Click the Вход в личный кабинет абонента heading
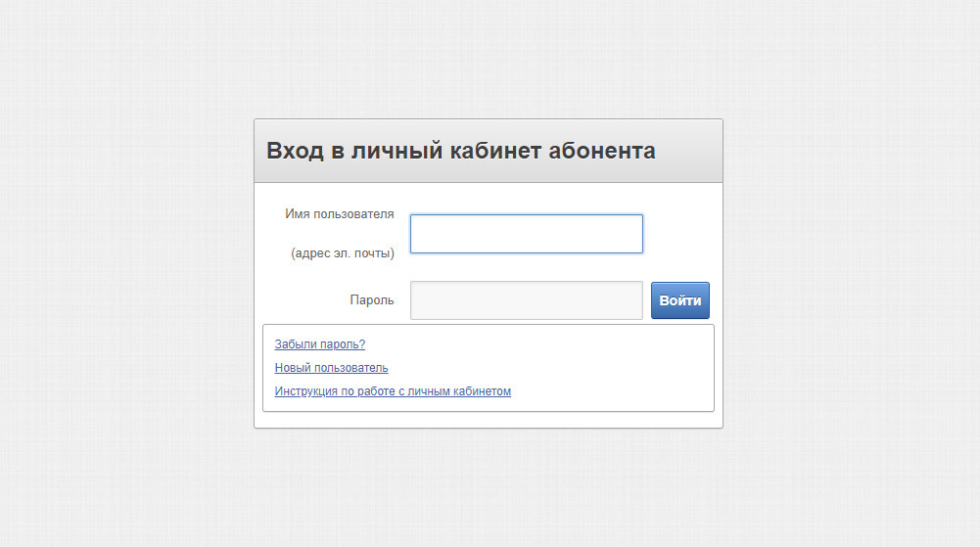Viewport: 980px width, 547px height. pos(460,151)
